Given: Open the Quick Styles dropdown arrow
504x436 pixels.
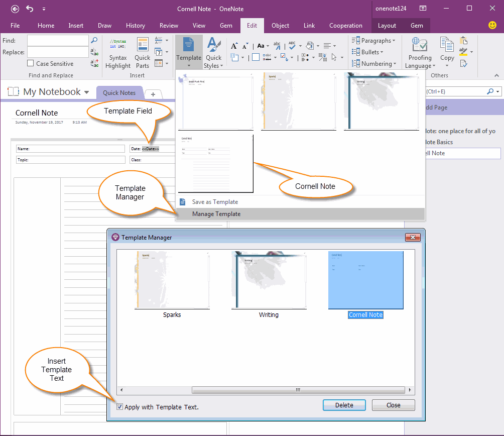Looking at the screenshot, I should (221, 66).
